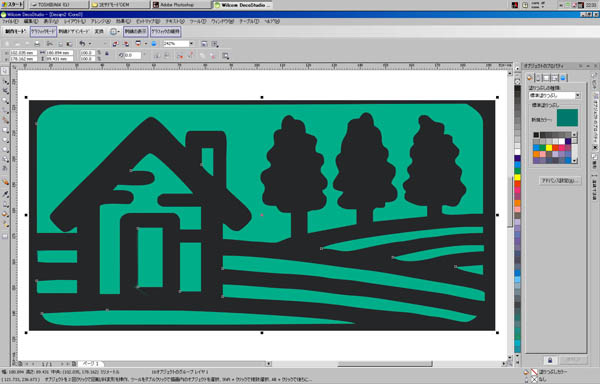
Task: Pick the yellow swatch in properties palette
Action: click(x=549, y=148)
